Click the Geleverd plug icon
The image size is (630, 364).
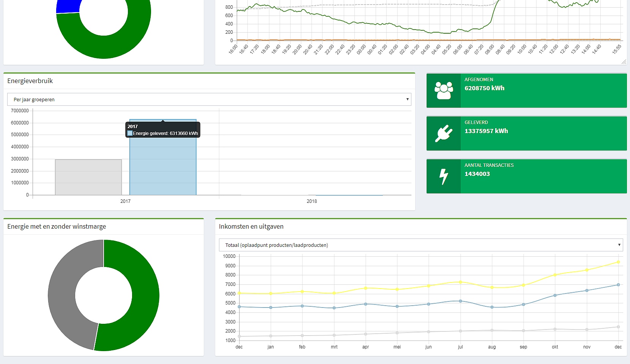(x=444, y=133)
